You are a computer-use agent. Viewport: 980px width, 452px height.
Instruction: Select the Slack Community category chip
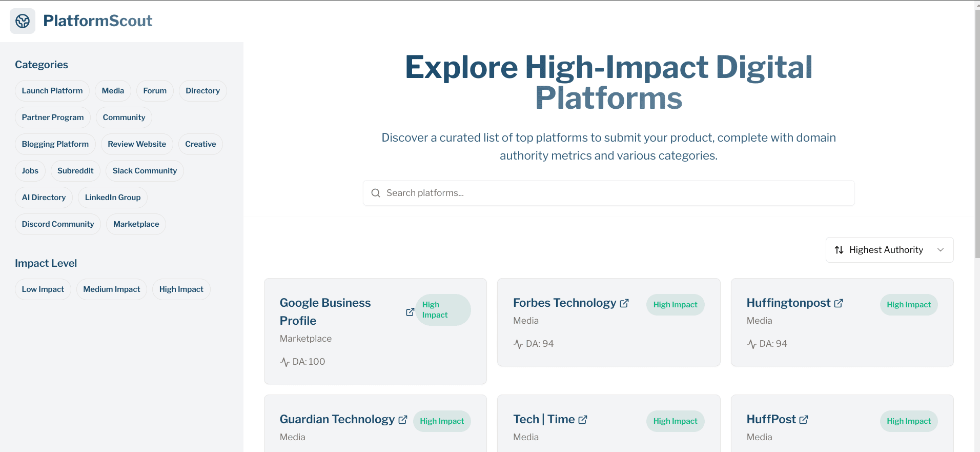pos(145,171)
